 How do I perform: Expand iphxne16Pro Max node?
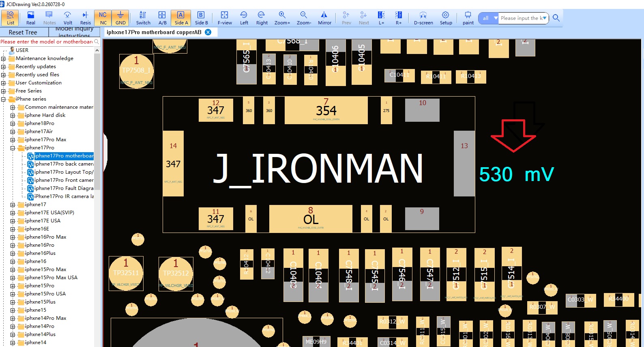pos(13,237)
